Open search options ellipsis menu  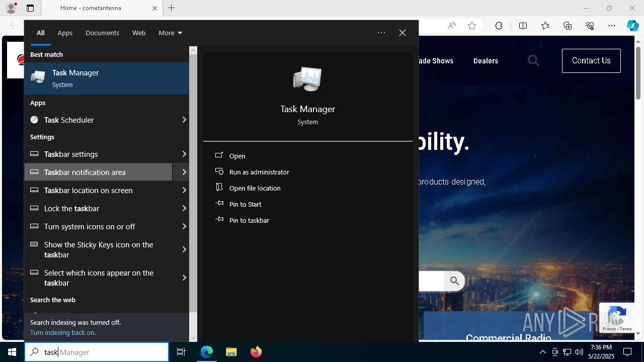(x=381, y=33)
